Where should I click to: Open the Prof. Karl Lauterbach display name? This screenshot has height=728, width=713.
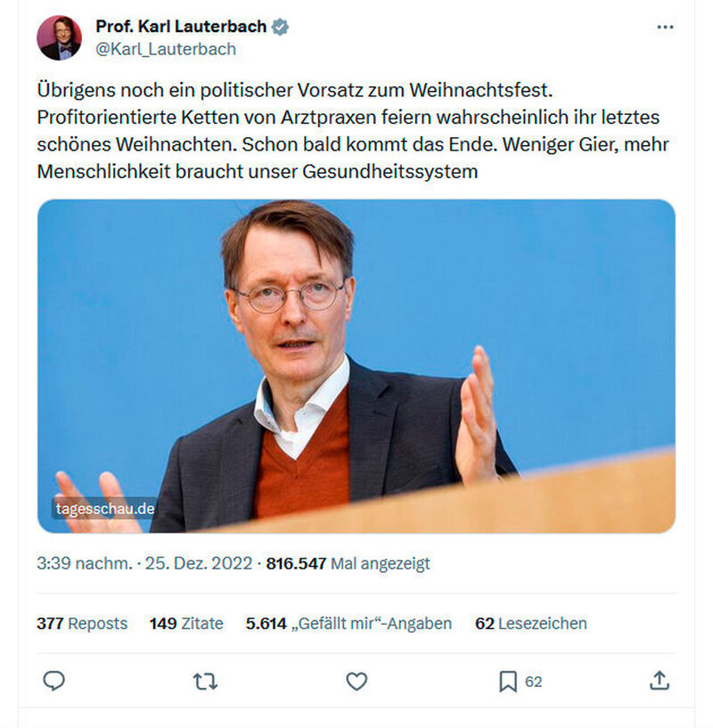[x=181, y=27]
